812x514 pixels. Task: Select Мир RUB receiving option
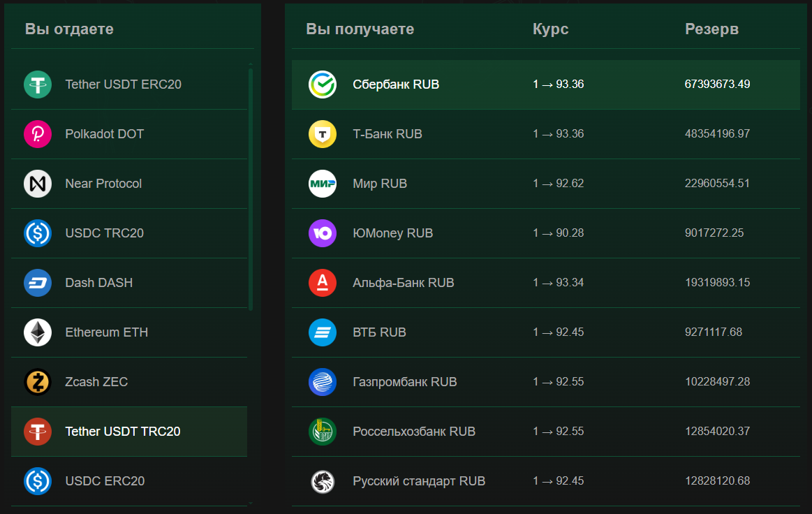click(546, 184)
